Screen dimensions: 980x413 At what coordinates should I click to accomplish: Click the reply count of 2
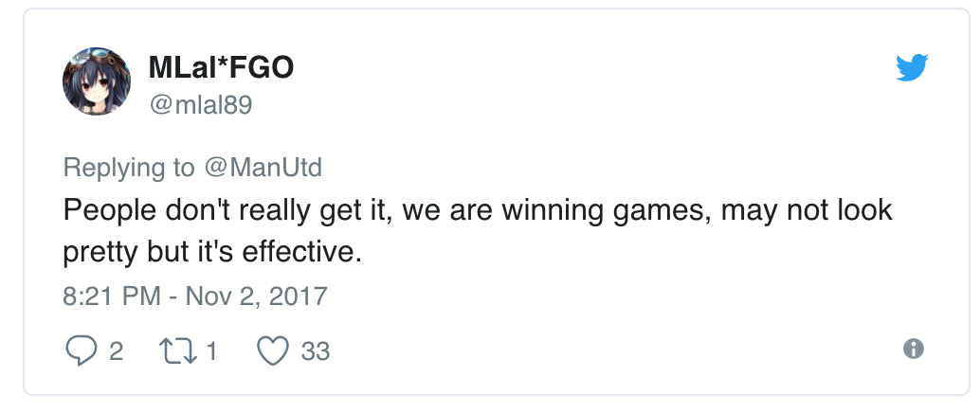116,351
